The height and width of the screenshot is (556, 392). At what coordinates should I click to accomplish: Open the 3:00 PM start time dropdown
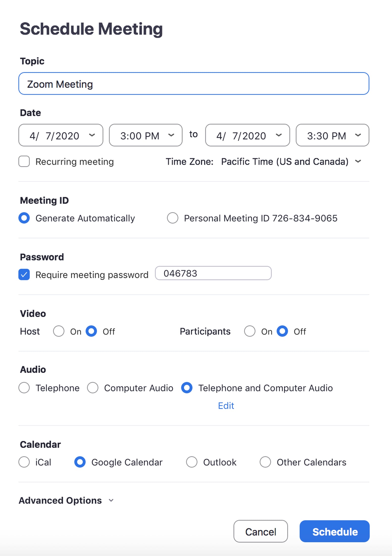(146, 135)
